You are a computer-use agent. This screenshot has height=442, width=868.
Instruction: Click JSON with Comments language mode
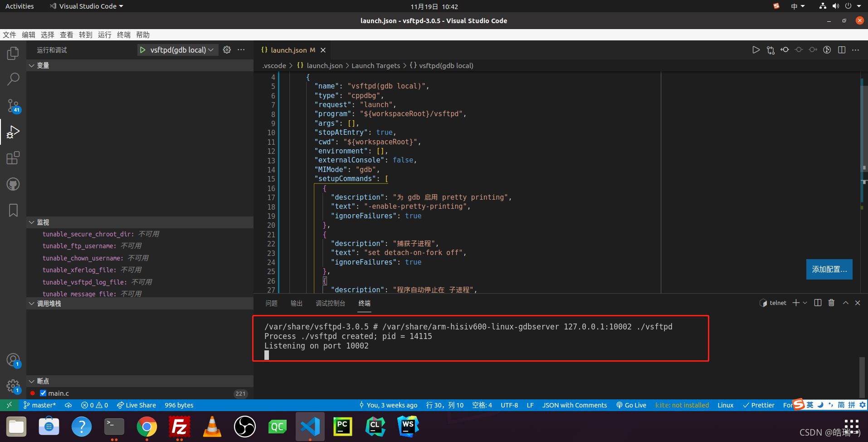(x=575, y=405)
